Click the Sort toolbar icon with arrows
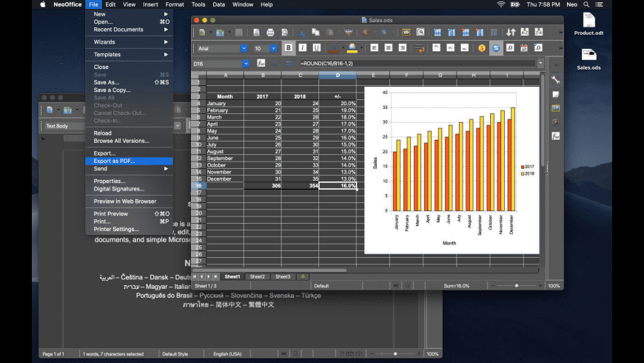 click(x=511, y=32)
